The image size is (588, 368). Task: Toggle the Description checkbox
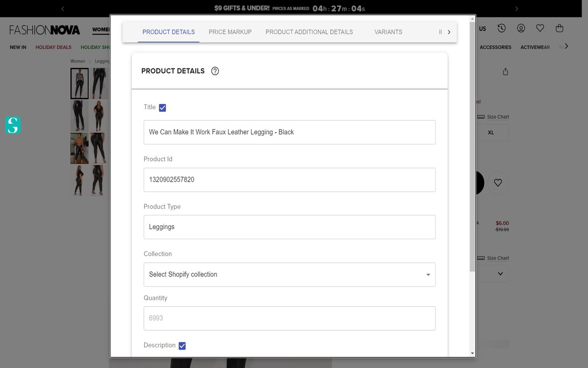tap(182, 346)
